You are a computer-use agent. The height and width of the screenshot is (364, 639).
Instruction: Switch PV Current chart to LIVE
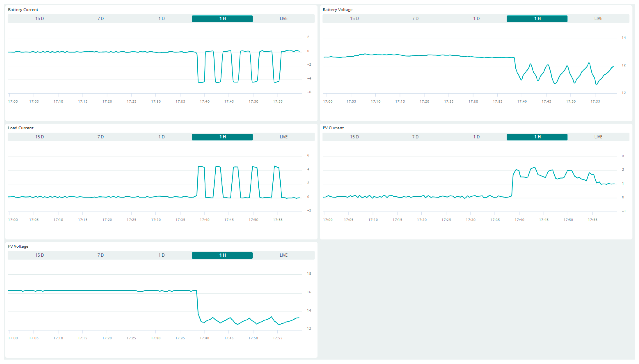tap(598, 137)
